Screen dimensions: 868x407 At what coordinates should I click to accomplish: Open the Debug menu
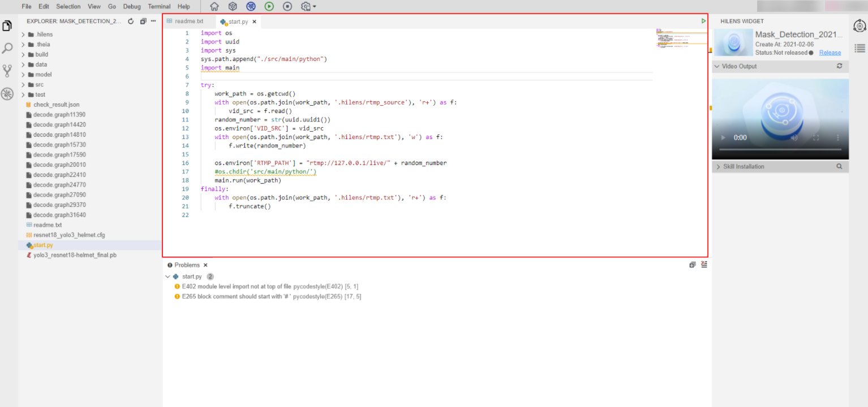[132, 7]
